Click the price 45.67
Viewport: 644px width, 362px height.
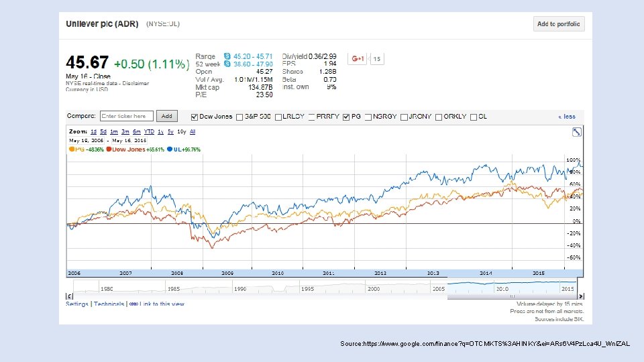click(x=87, y=62)
